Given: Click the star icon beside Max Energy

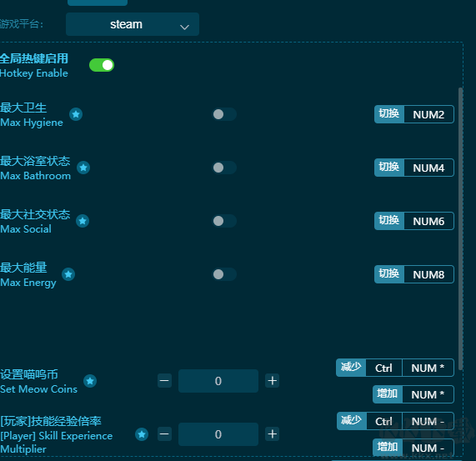Looking at the screenshot, I should coord(68,274).
